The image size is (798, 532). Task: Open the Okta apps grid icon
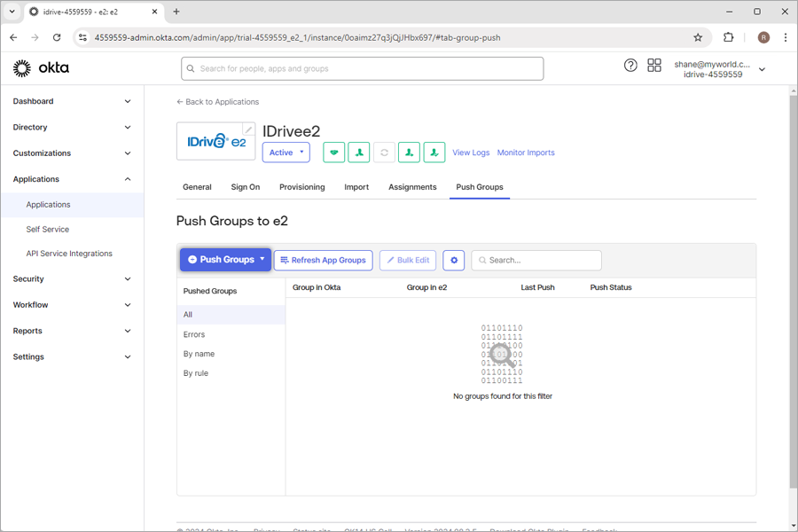(654, 65)
